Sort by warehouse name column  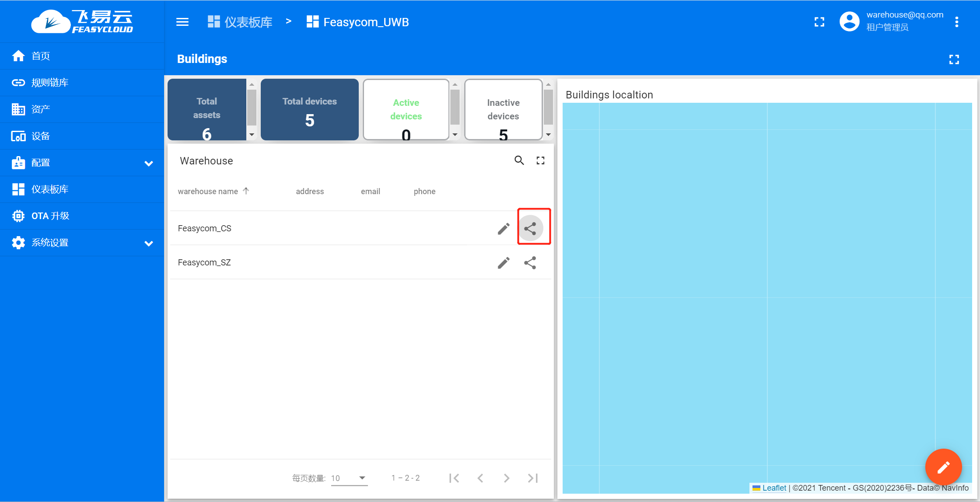208,192
